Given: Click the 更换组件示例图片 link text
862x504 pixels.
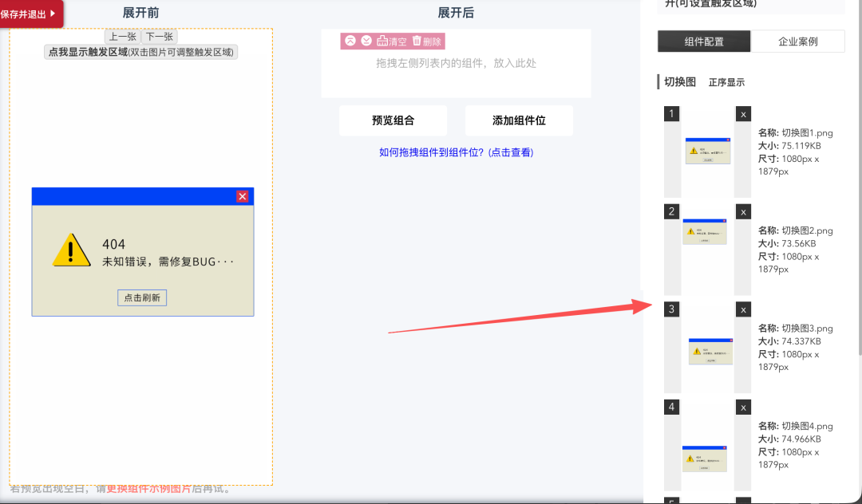Looking at the screenshot, I should [148, 488].
